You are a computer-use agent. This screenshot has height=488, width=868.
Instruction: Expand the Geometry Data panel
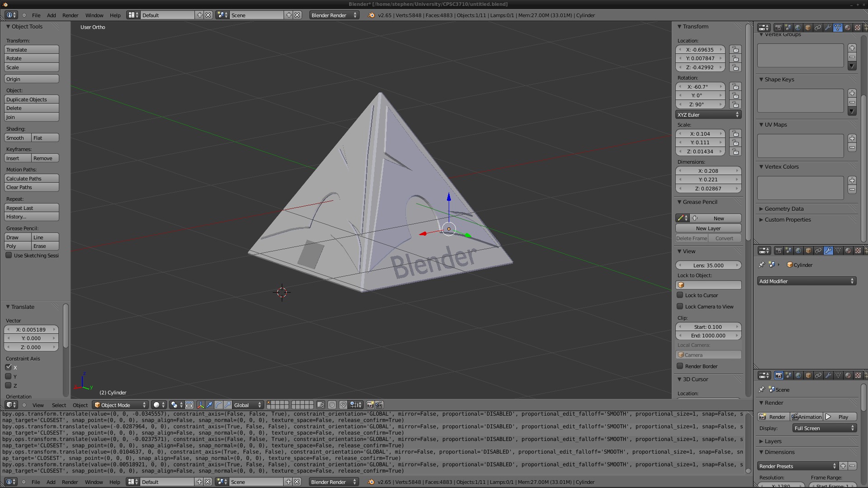[784, 209]
